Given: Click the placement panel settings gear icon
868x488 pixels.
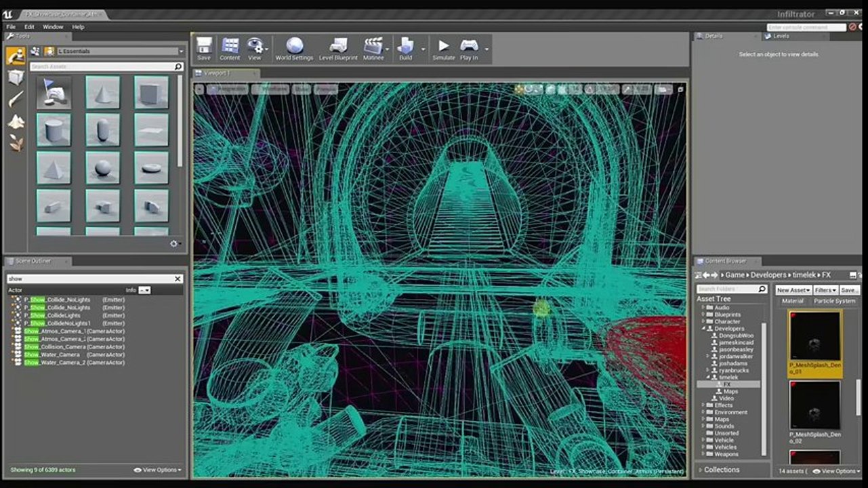Looking at the screenshot, I should tap(174, 243).
